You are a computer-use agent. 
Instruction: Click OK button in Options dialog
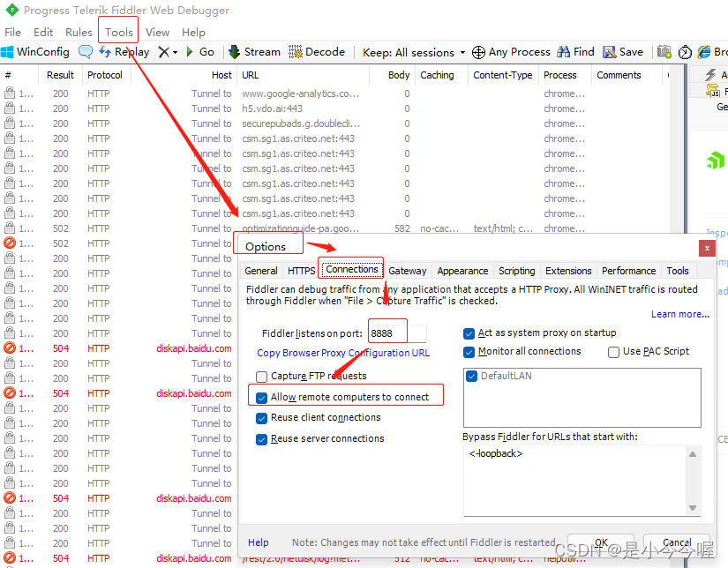tap(601, 542)
